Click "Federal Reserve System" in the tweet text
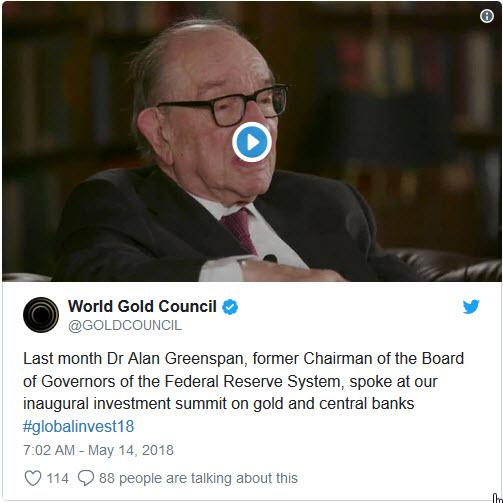Image resolution: width=503 pixels, height=503 pixels. click(x=254, y=382)
